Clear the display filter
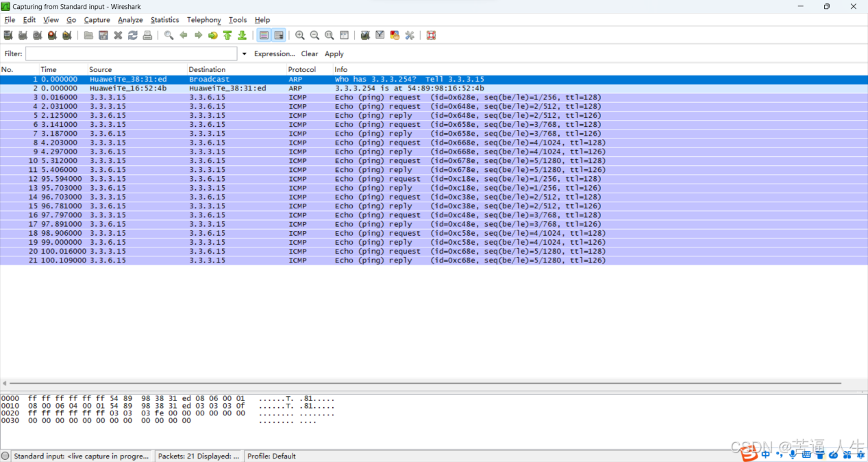 click(310, 53)
